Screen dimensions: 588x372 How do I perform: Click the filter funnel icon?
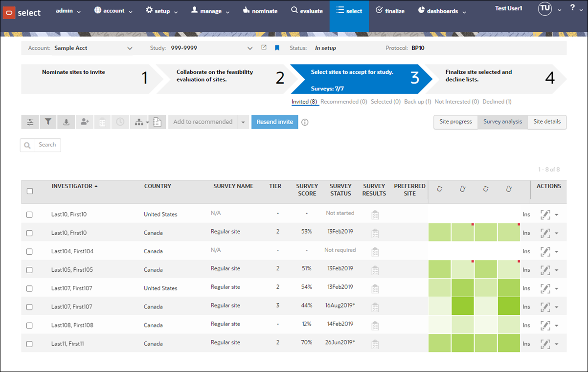48,122
